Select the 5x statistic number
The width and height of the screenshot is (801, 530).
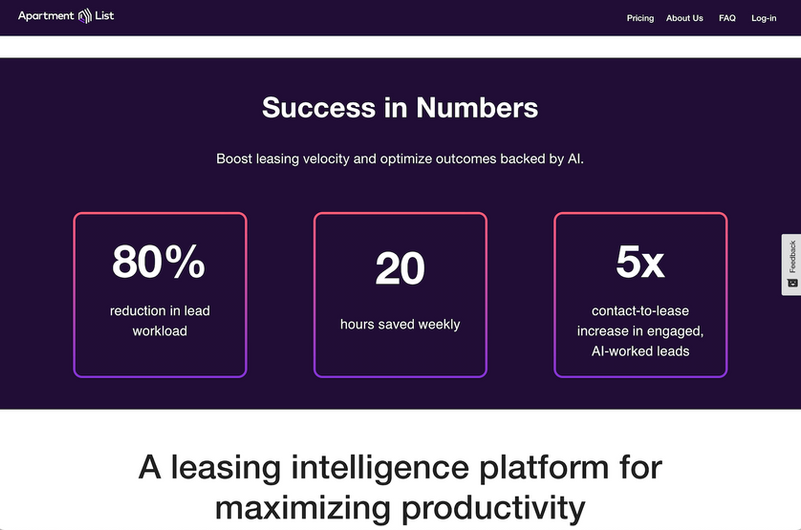[640, 262]
